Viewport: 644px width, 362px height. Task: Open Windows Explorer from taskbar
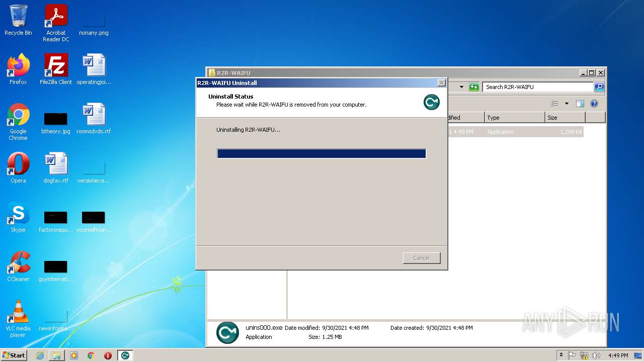(57, 355)
